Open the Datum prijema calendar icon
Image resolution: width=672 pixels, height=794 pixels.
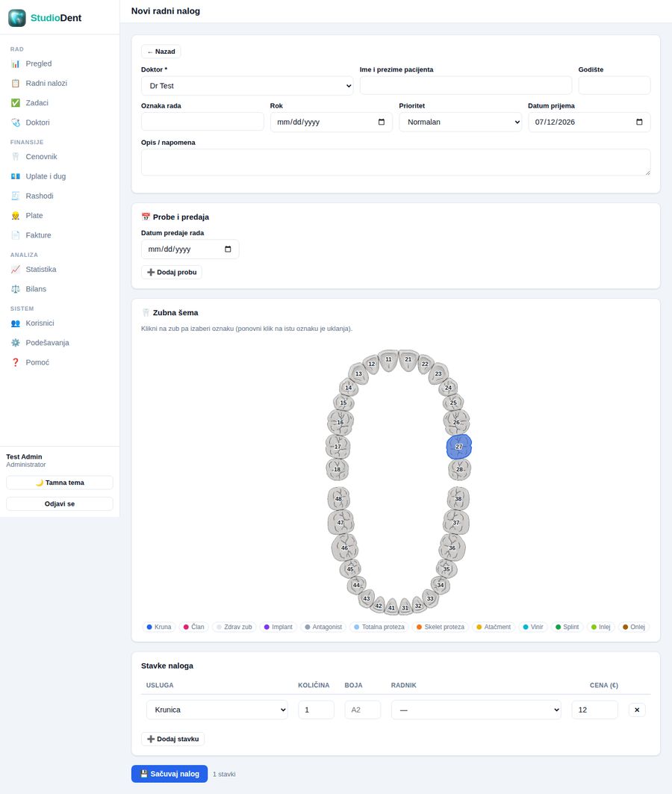(x=639, y=122)
